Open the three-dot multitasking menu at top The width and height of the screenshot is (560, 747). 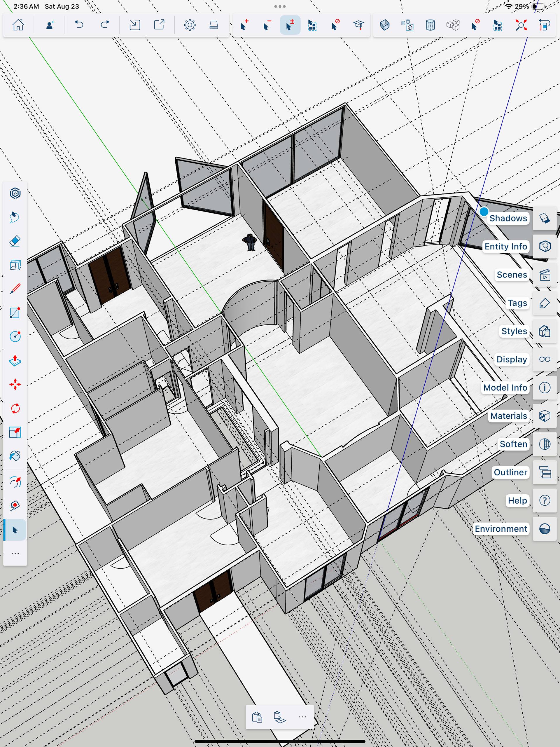coord(280,6)
